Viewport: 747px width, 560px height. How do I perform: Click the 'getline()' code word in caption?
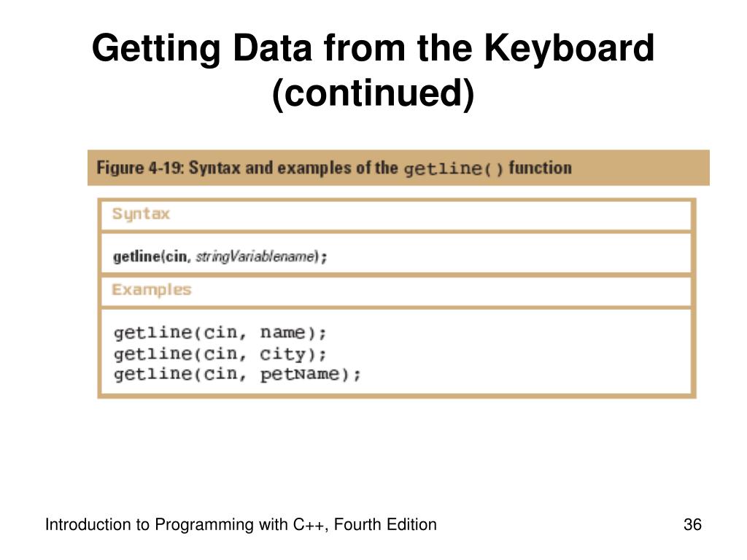453,169
